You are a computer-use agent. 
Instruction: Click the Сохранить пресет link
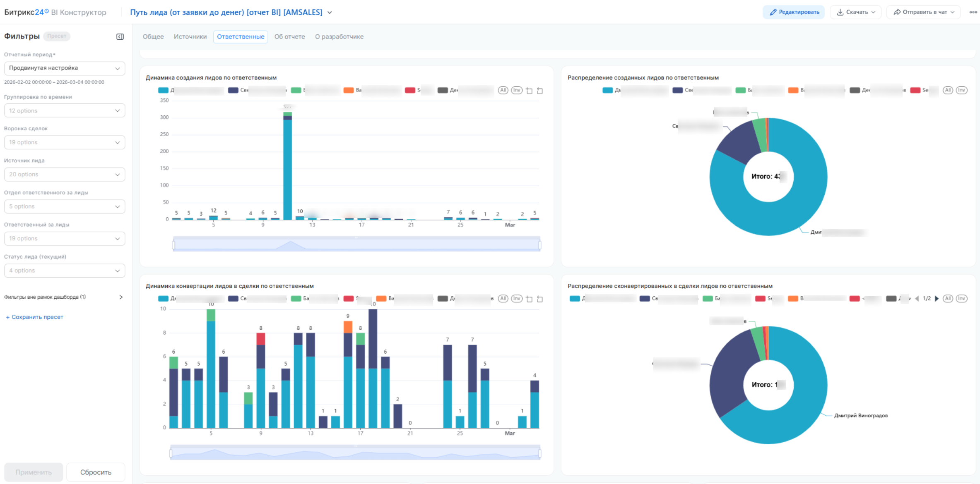click(35, 317)
